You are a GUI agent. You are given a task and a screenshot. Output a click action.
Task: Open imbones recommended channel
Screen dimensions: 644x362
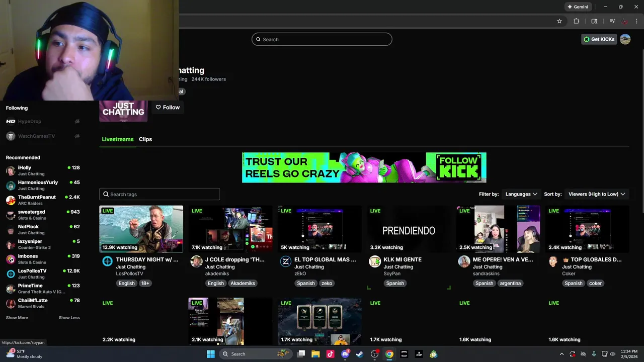43,259
